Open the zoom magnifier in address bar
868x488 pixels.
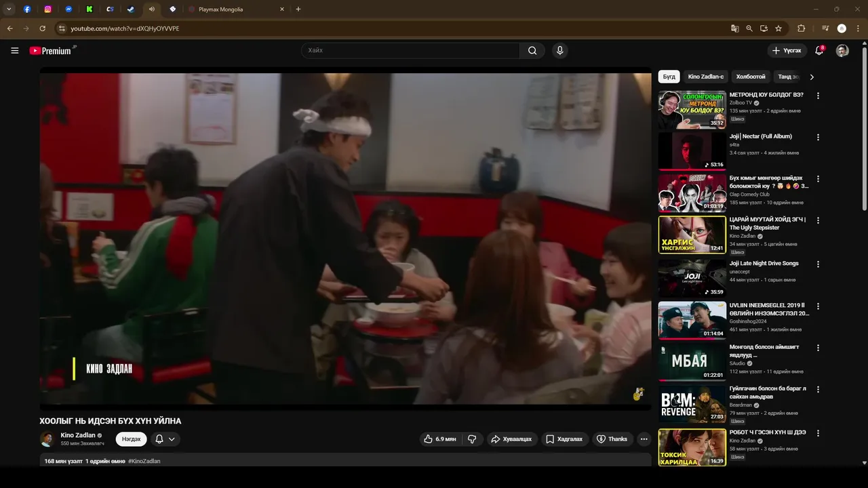point(749,28)
